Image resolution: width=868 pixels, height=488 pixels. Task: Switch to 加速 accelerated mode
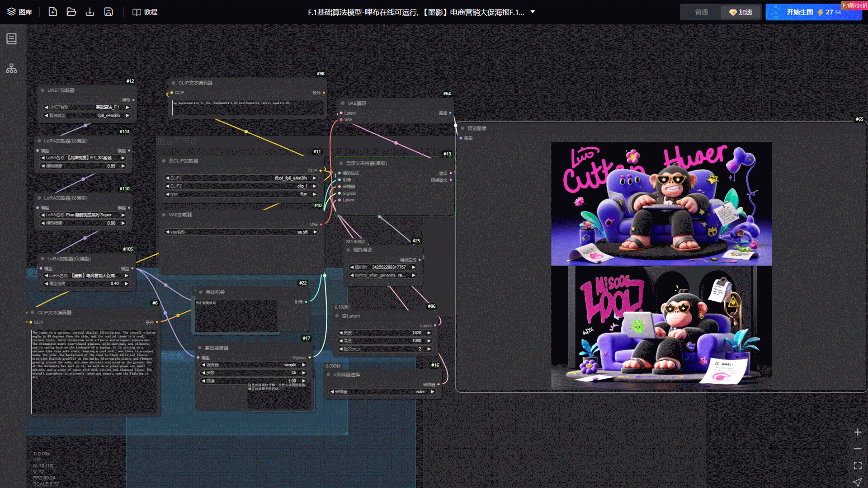click(741, 12)
